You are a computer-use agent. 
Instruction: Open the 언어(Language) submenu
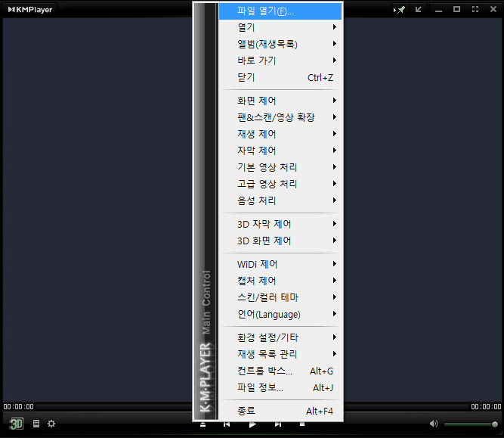point(280,314)
